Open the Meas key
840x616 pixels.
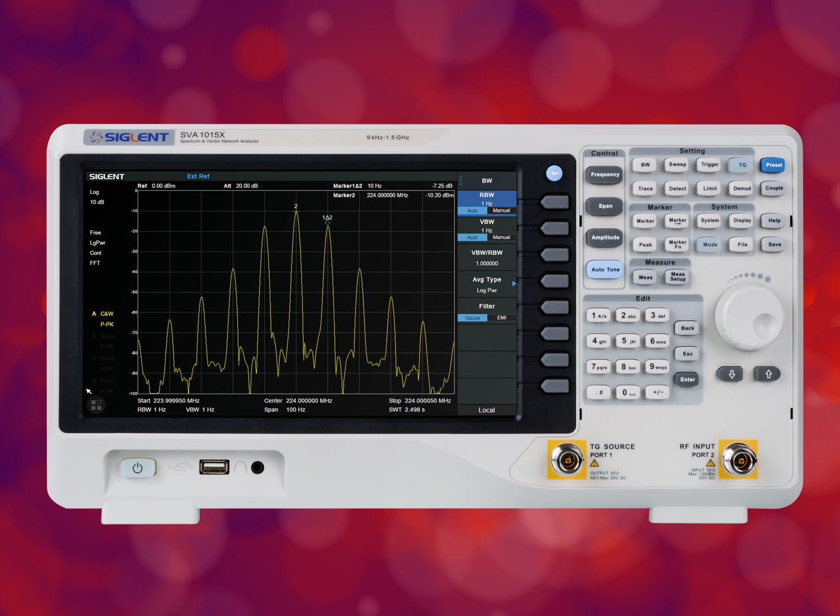pos(645,277)
